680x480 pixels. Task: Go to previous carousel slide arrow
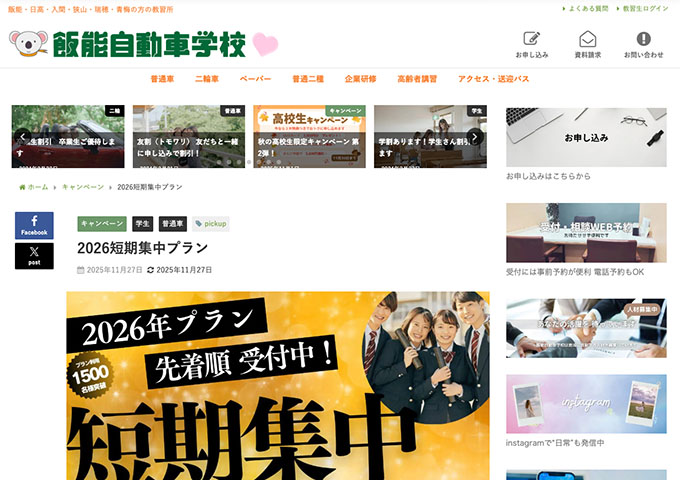(23, 137)
